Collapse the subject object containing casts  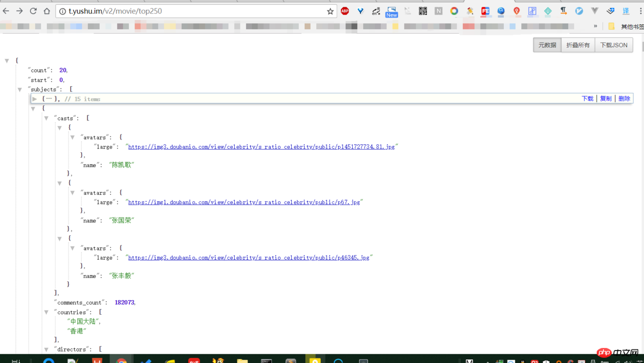pyautogui.click(x=33, y=109)
